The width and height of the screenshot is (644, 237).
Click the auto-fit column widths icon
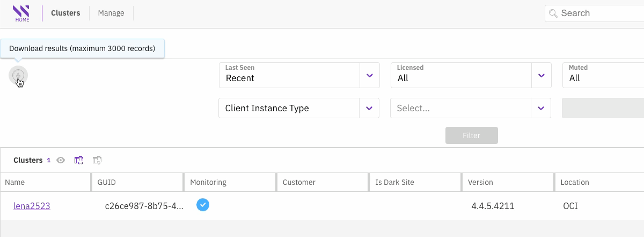click(79, 160)
